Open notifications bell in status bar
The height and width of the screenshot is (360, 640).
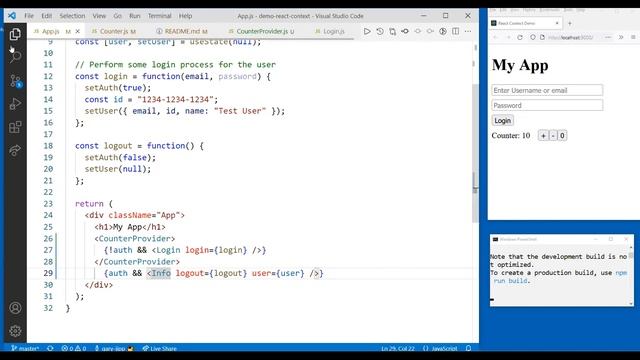(469, 348)
